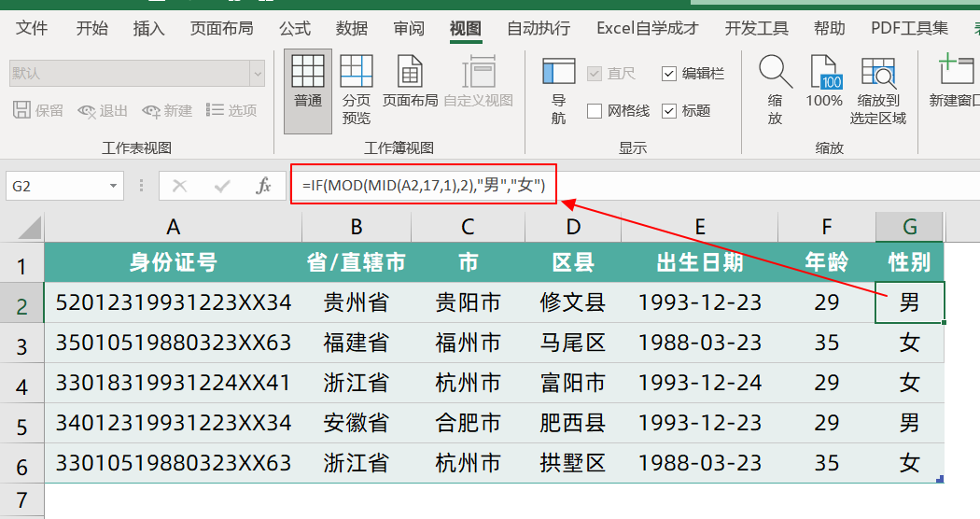Image resolution: width=980 pixels, height=519 pixels.
Task: Select column A header
Action: (x=173, y=226)
